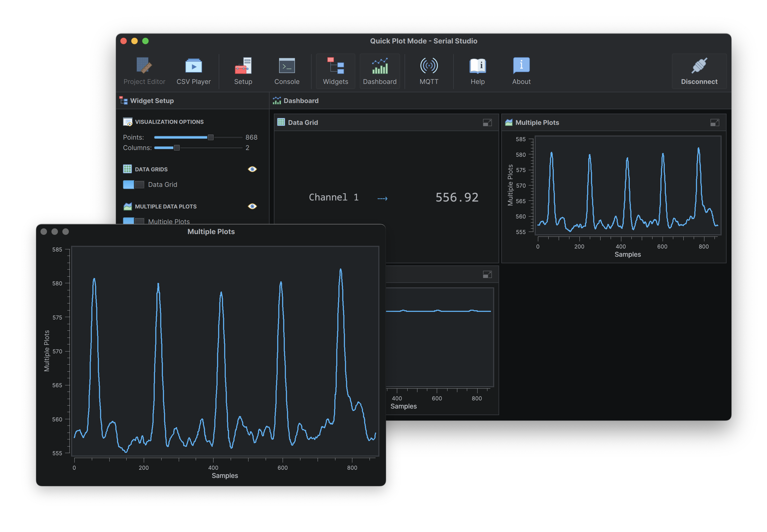Open the Widgets panel
The image size is (767, 532).
(x=335, y=70)
